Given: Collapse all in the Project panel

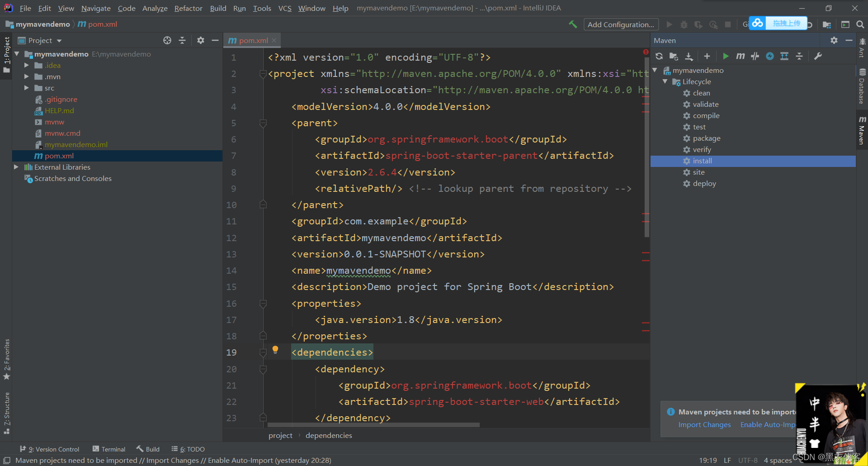Looking at the screenshot, I should 182,40.
